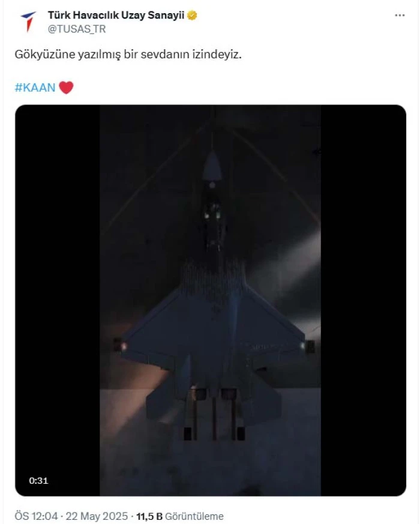Click the 0:31 video duration label

39,481
